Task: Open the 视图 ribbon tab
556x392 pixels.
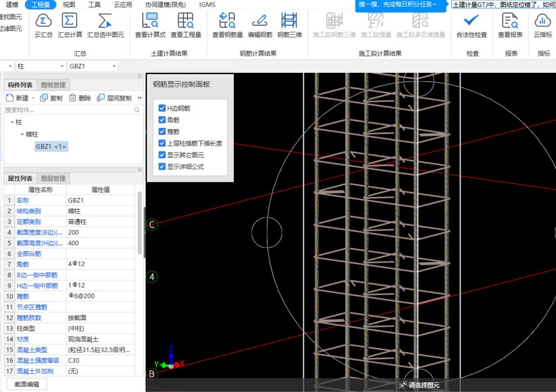Action: [x=69, y=4]
